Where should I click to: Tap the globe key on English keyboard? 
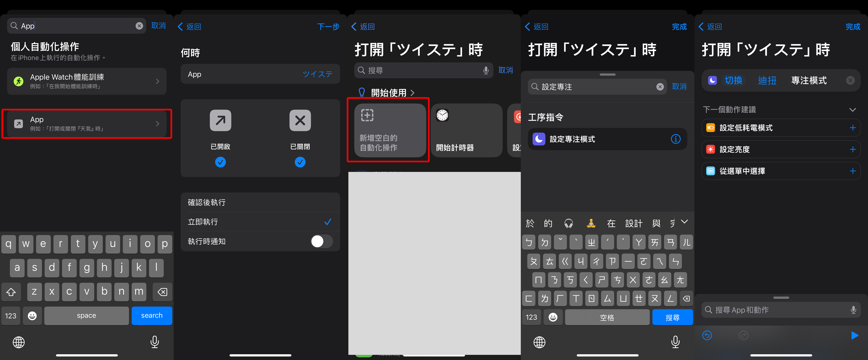[x=19, y=342]
